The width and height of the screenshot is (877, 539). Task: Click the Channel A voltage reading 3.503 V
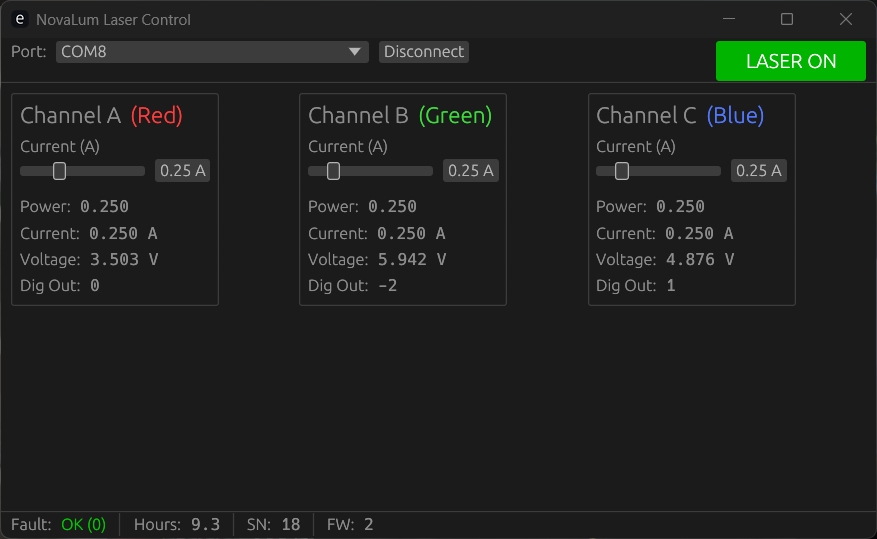(x=124, y=260)
